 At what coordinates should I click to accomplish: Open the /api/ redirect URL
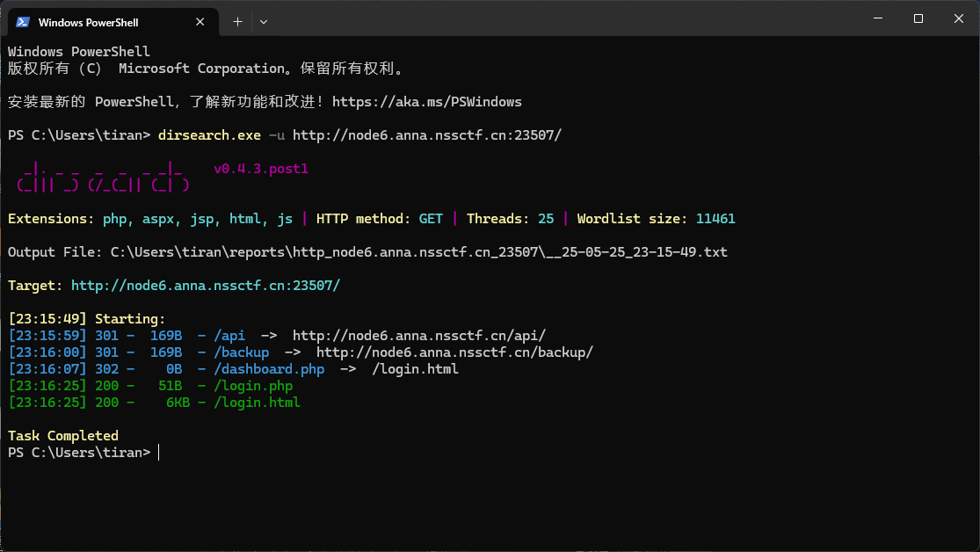coord(419,336)
